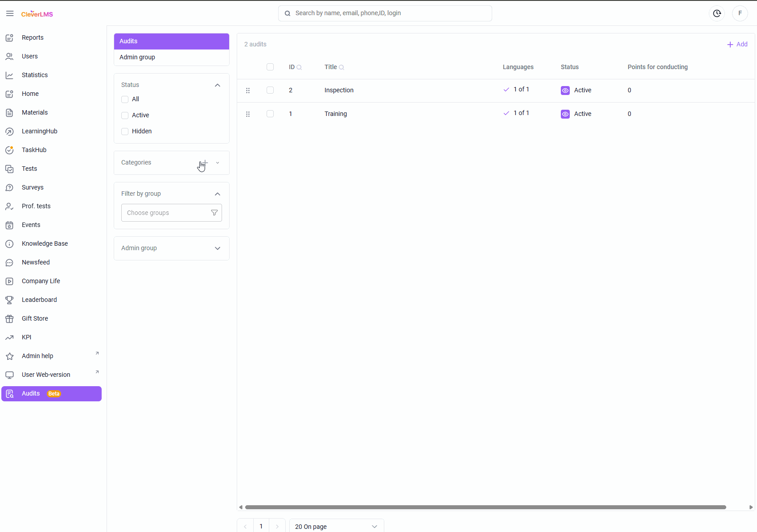This screenshot has width=757, height=532.
Task: Check the Hidden status filter
Action: click(x=125, y=132)
